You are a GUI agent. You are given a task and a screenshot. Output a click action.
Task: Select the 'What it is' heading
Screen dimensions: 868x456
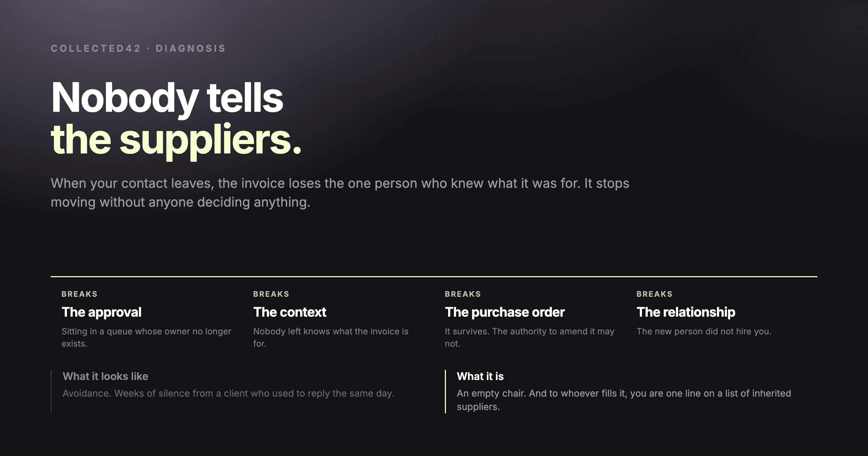[480, 376]
